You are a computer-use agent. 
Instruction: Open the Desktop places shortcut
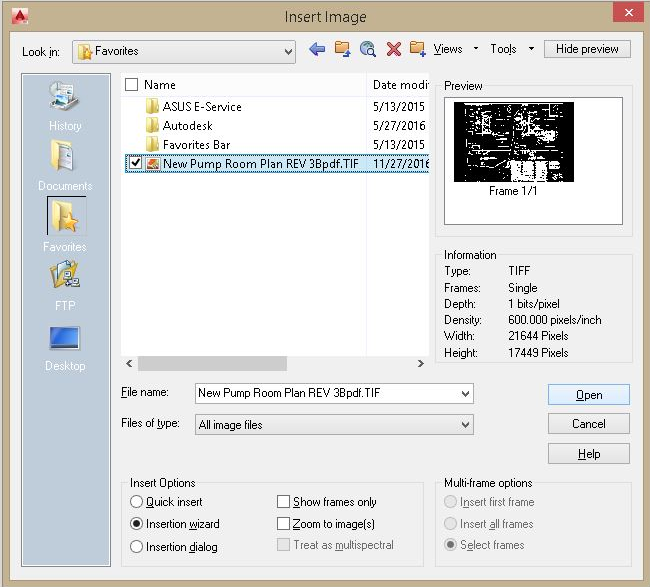point(65,349)
